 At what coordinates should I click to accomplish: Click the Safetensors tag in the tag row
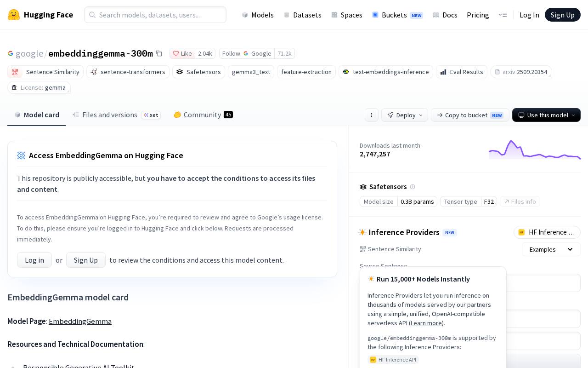[x=198, y=72]
